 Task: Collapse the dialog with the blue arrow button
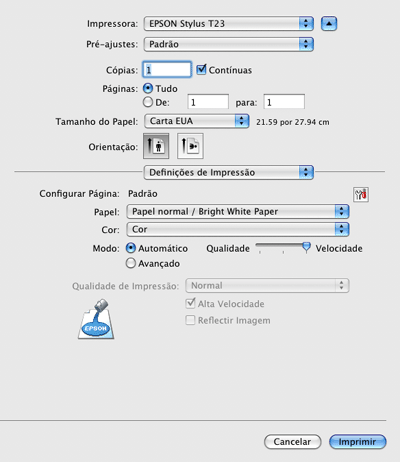click(329, 24)
